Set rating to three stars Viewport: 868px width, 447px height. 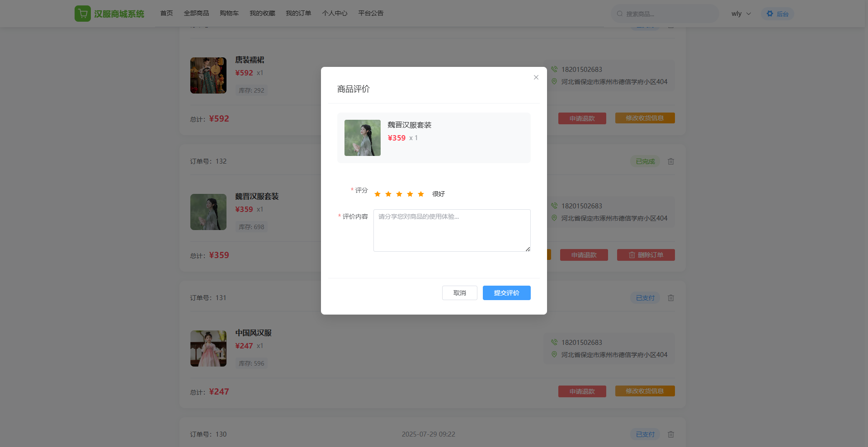click(x=399, y=194)
